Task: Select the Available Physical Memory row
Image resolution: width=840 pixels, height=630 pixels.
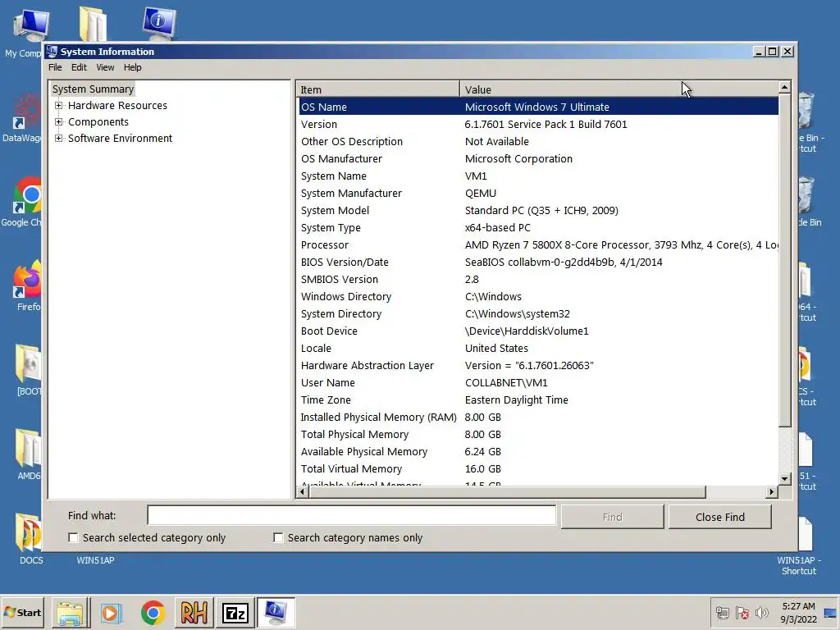Action: pyautogui.click(x=538, y=452)
